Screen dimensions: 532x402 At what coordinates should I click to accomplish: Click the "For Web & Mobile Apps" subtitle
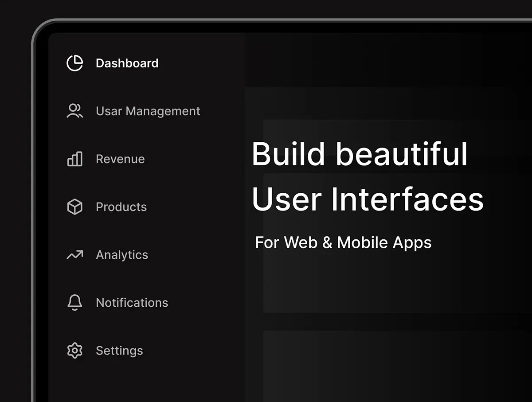point(343,242)
